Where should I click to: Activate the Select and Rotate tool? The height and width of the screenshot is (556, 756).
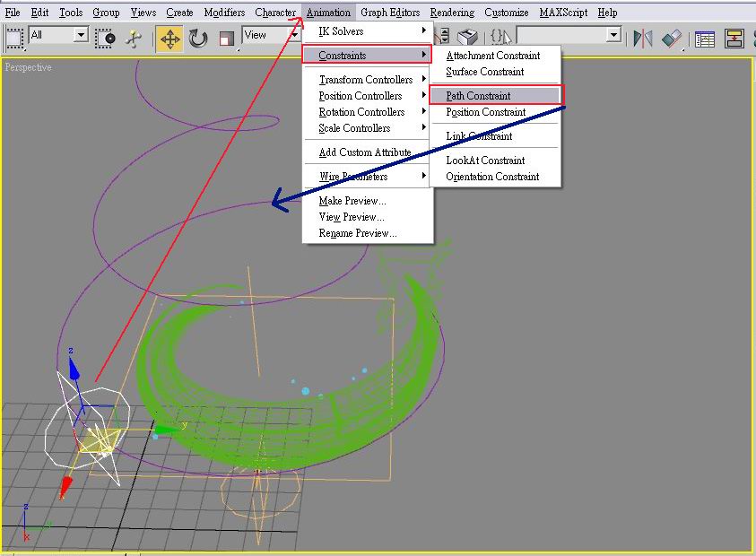click(198, 38)
